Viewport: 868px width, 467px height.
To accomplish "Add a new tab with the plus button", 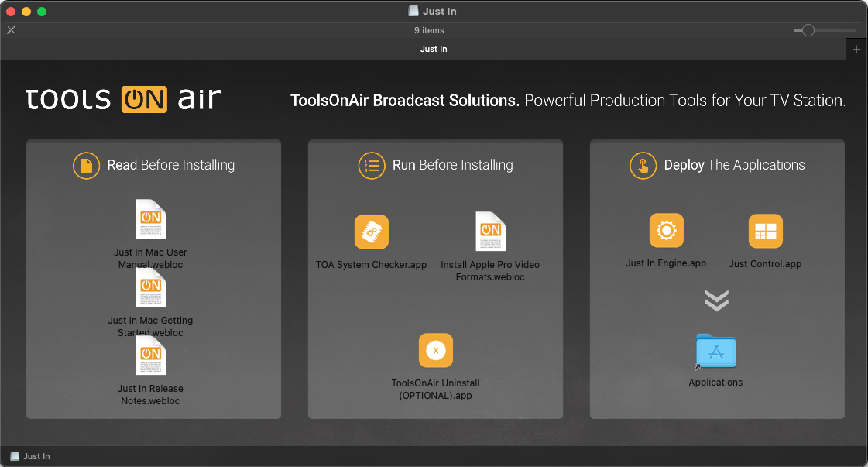I will (x=856, y=50).
